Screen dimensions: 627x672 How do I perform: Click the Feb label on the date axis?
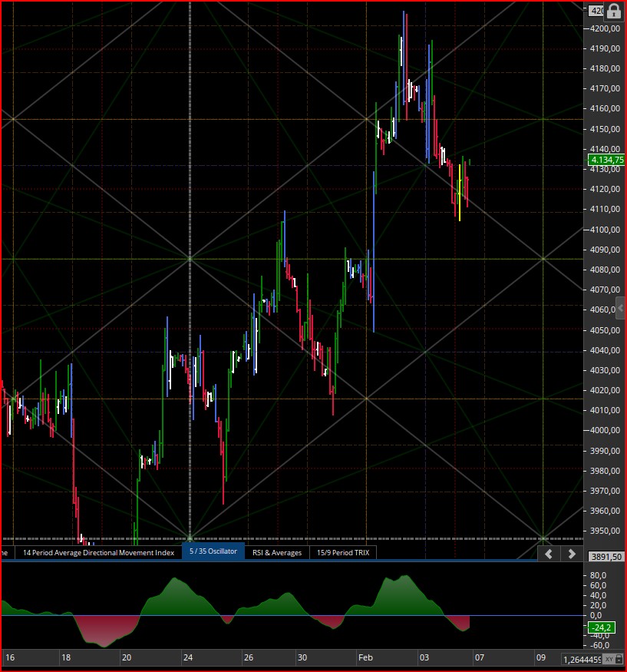(x=365, y=657)
